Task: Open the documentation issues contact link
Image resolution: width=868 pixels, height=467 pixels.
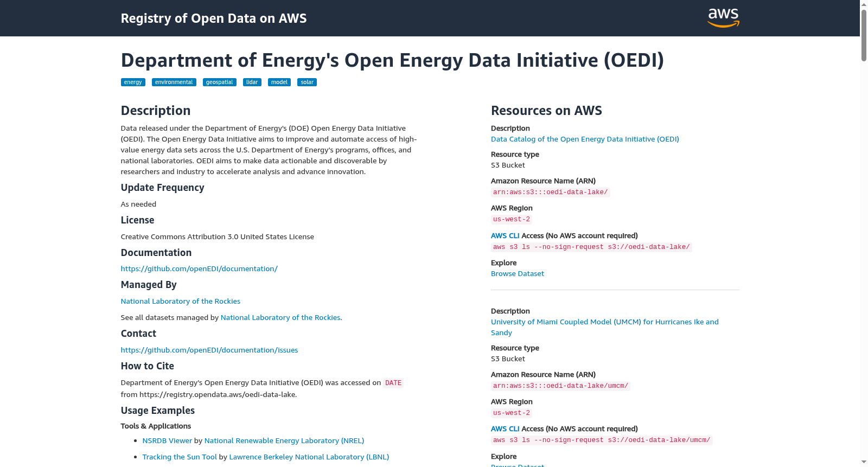Action: (209, 350)
